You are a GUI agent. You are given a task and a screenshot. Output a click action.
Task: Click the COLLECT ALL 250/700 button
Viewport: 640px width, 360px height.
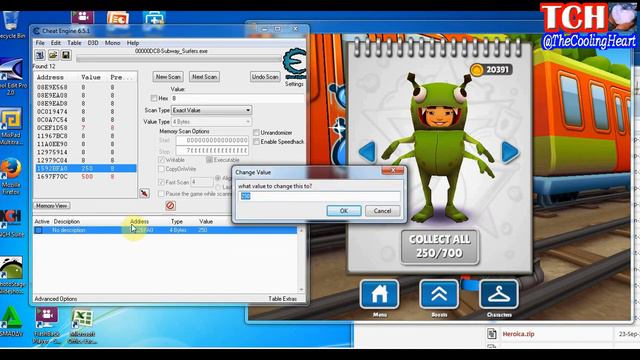click(x=439, y=247)
